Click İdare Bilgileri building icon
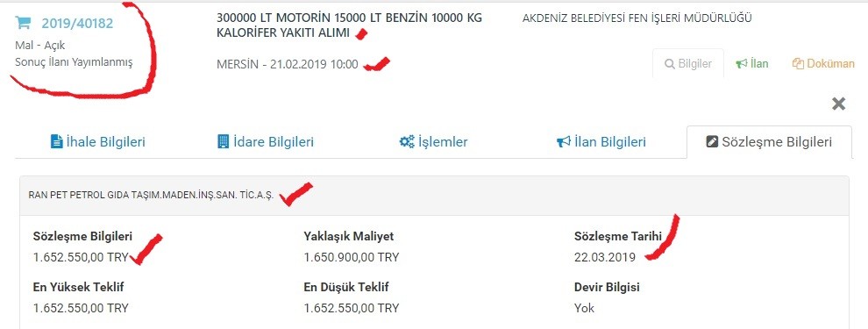Image resolution: width=868 pixels, height=329 pixels. coord(223,142)
